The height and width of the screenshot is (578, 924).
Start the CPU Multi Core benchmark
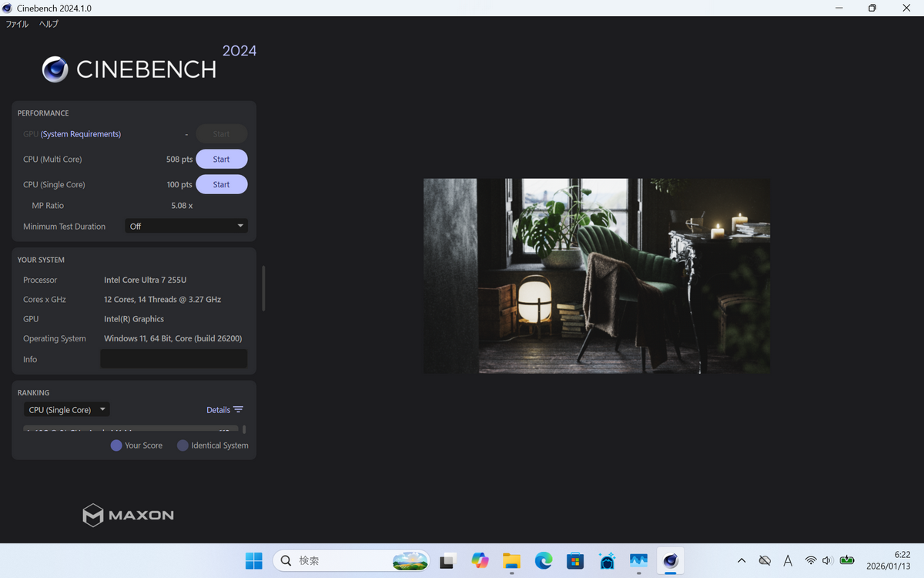point(222,159)
